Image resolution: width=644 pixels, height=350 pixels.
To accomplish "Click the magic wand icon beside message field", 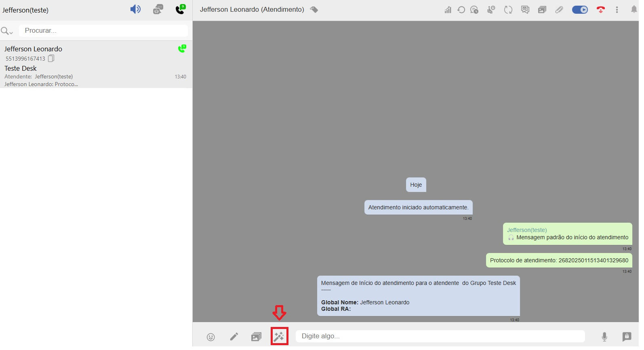I will coord(279,336).
